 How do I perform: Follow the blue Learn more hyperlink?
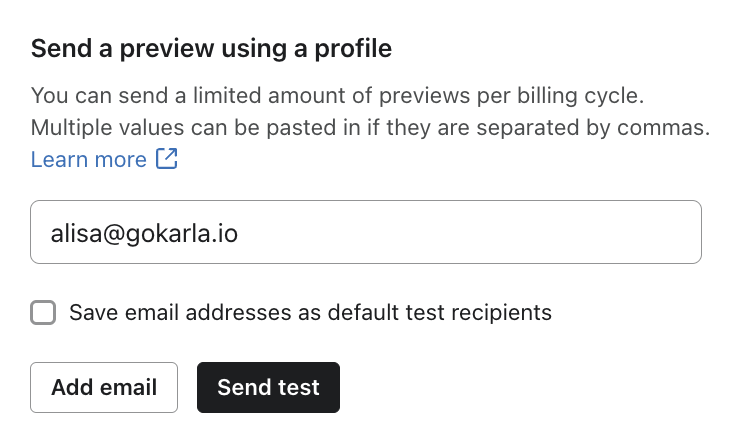click(89, 159)
